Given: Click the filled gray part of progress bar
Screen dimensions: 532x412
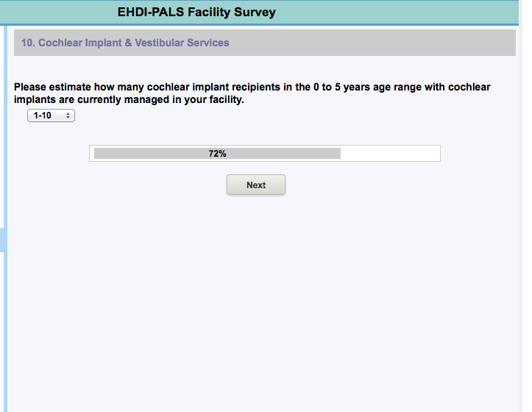Looking at the screenshot, I should 147,154.
